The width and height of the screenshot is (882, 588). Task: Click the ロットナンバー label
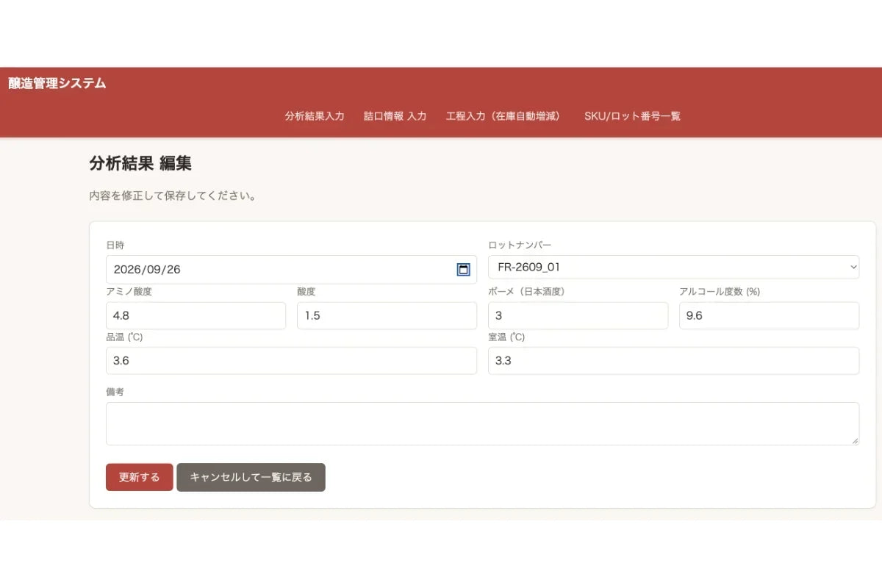point(520,245)
